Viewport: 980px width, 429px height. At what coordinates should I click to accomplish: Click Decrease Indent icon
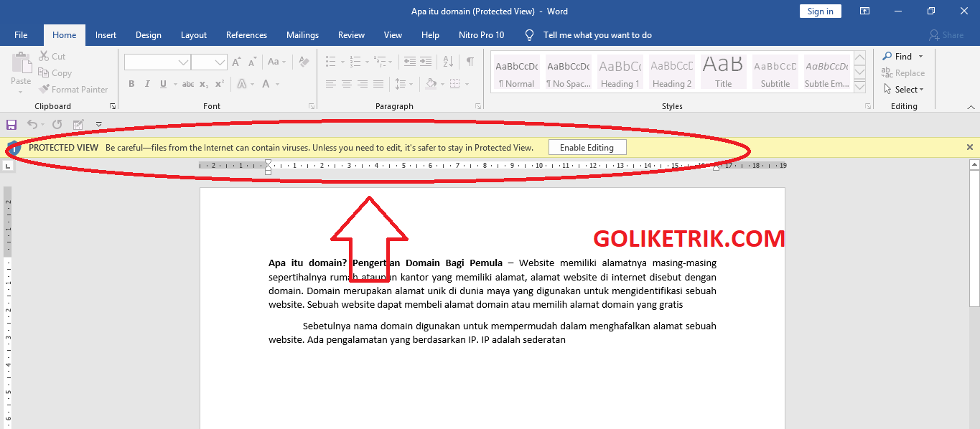point(410,62)
